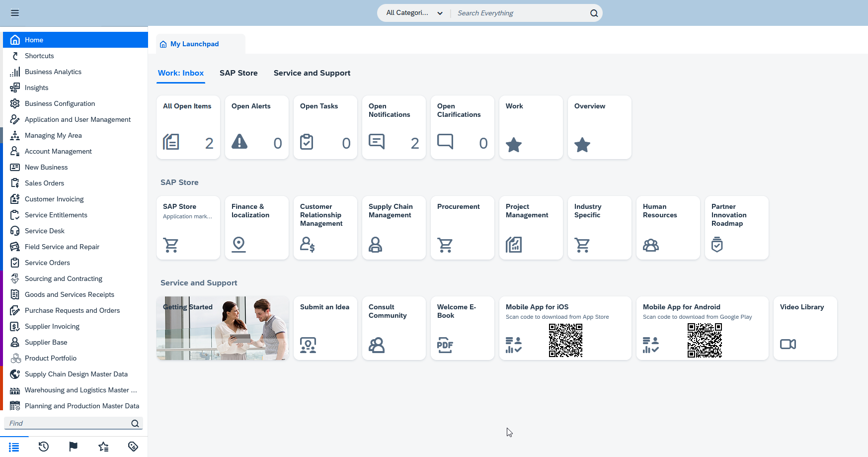Open the Open Alerts tile
This screenshot has height=457, width=868.
pos(257,127)
